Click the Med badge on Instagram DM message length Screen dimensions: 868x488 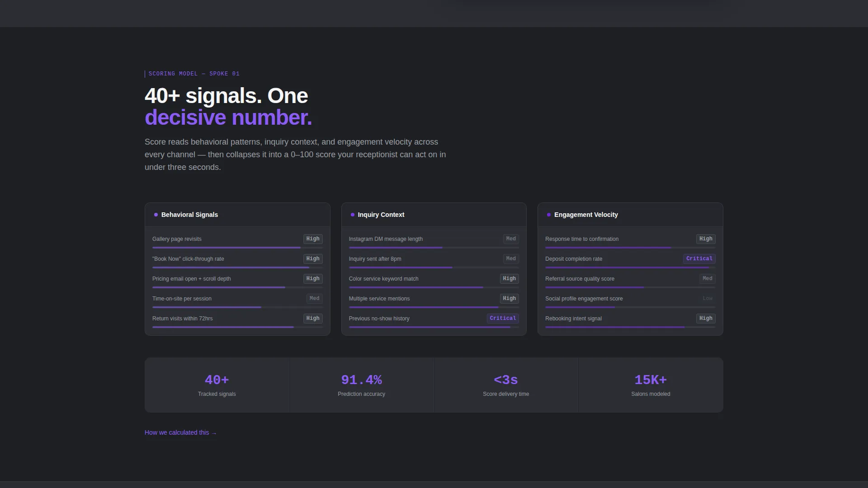(511, 239)
